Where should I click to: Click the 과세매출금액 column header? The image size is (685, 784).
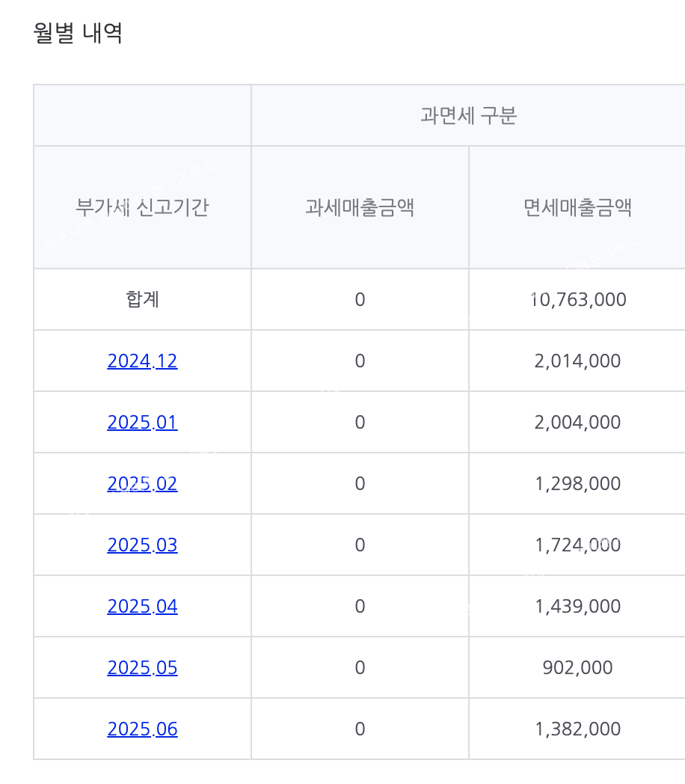(360, 207)
